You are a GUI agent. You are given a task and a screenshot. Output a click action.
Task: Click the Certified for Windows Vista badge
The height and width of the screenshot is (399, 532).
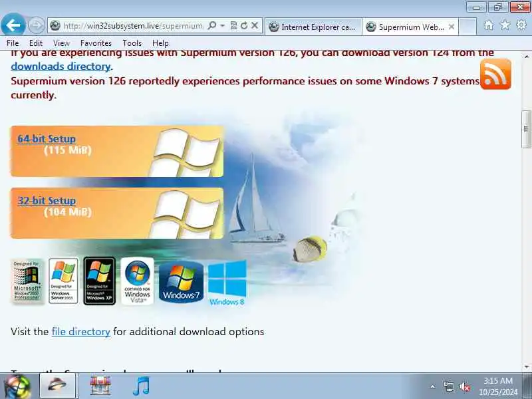[138, 281]
